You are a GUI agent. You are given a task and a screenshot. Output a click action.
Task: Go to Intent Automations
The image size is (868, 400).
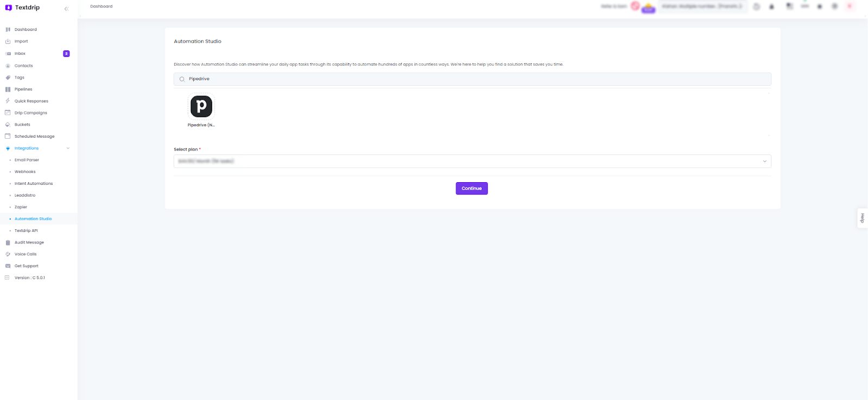coord(34,184)
